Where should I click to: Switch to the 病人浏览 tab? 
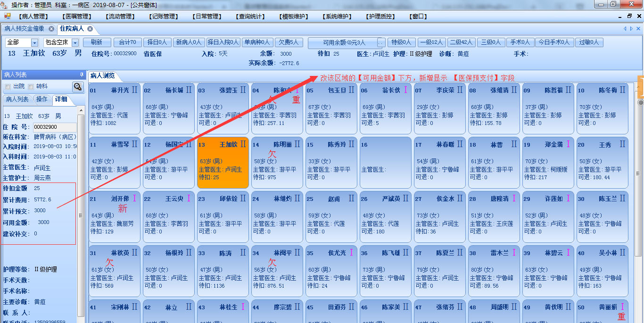102,75
